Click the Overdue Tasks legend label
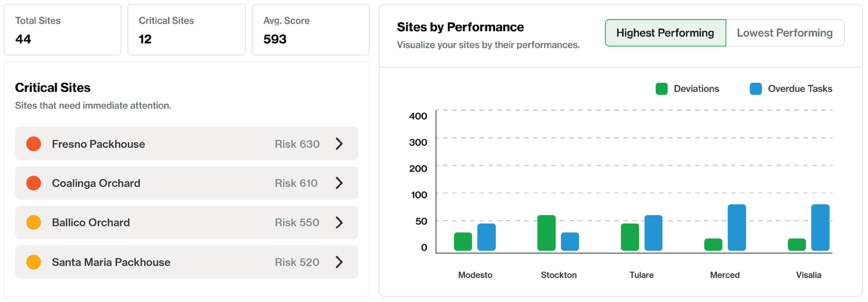Screen dimensions: 868x302 [x=800, y=89]
